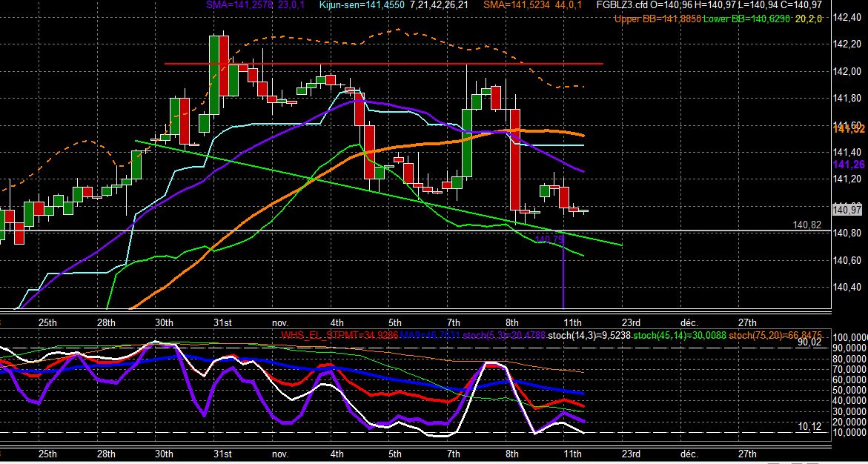The width and height of the screenshot is (868, 464).
Task: Click 27th on the stochastic panel date axis
Action: 747,454
